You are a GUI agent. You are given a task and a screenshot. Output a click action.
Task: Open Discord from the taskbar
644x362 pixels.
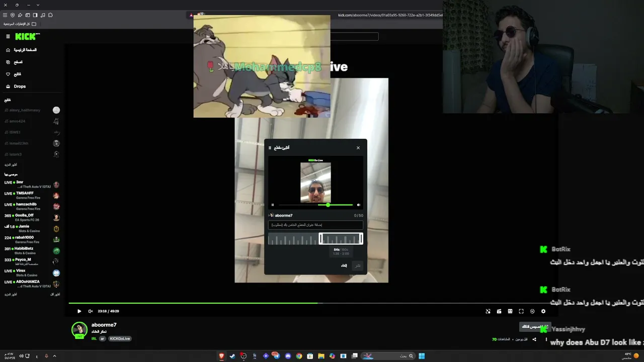(288, 356)
